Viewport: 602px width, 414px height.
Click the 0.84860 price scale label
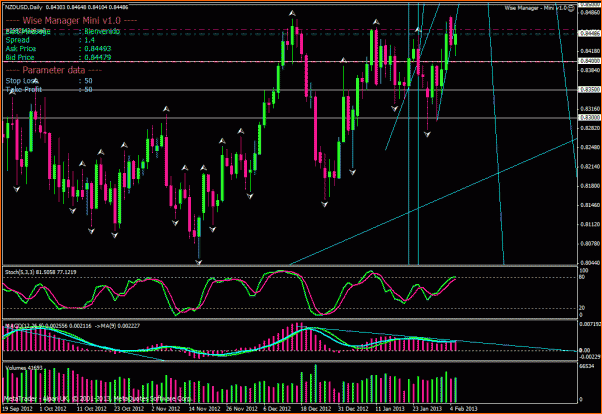click(x=590, y=13)
